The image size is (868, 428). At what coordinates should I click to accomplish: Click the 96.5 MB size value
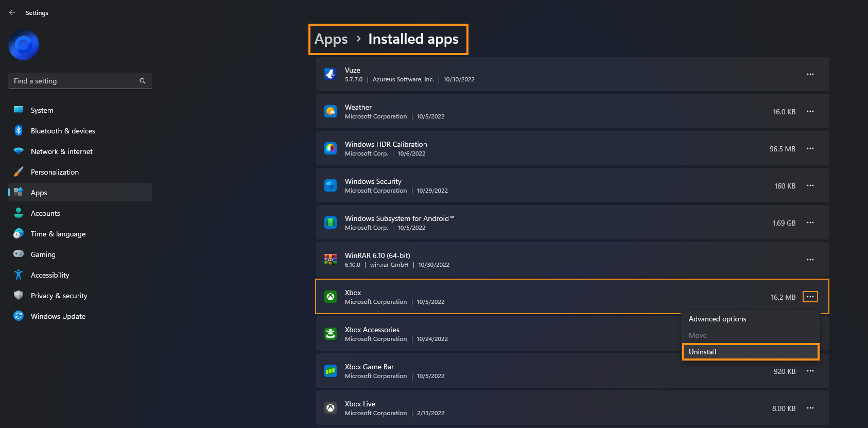[x=782, y=149]
